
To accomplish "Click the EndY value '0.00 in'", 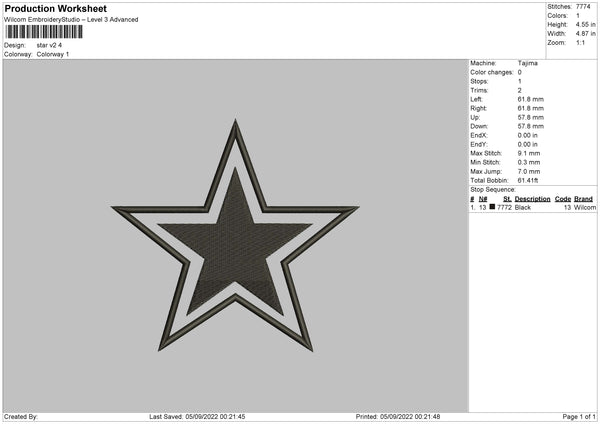I will [528, 145].
